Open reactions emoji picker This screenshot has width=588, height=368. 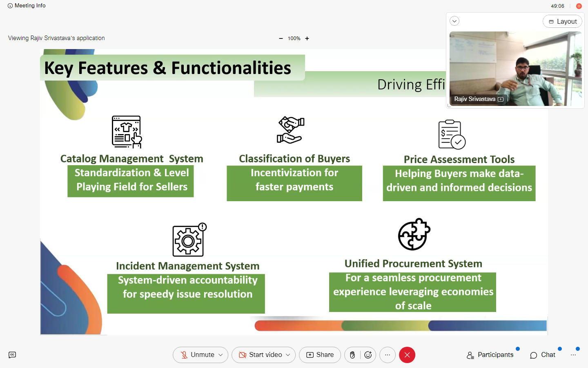(368, 355)
